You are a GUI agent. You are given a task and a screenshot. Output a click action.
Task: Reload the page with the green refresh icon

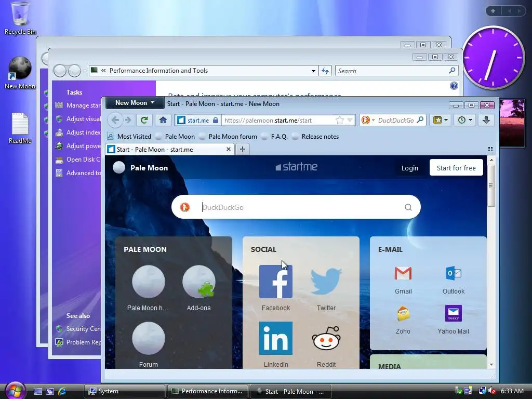144,120
